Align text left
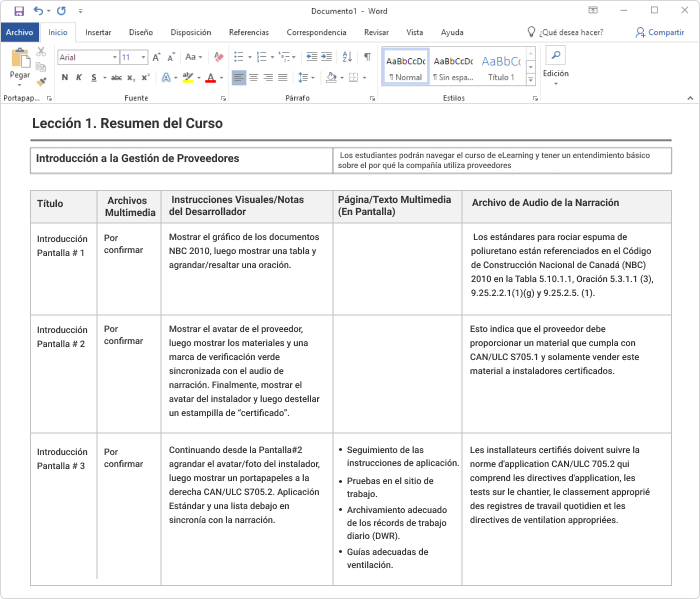The image size is (700, 599). click(x=239, y=78)
